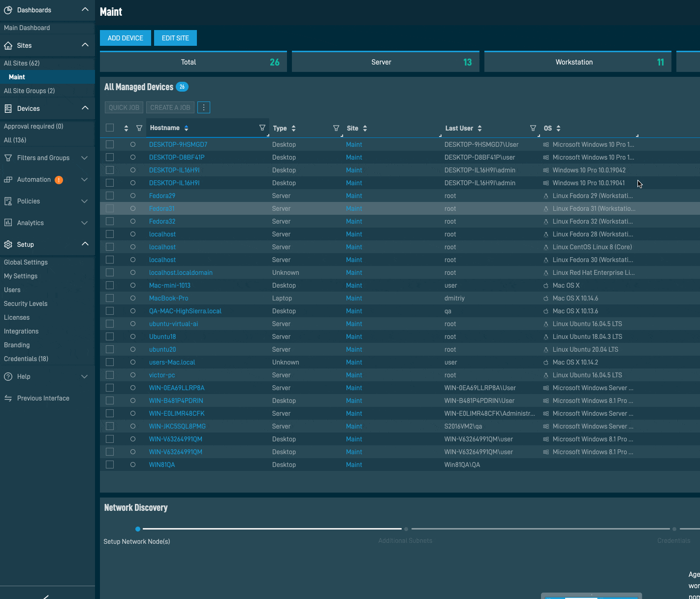700x599 pixels.
Task: Open Global Settings in the Setup menu
Action: pyautogui.click(x=26, y=263)
